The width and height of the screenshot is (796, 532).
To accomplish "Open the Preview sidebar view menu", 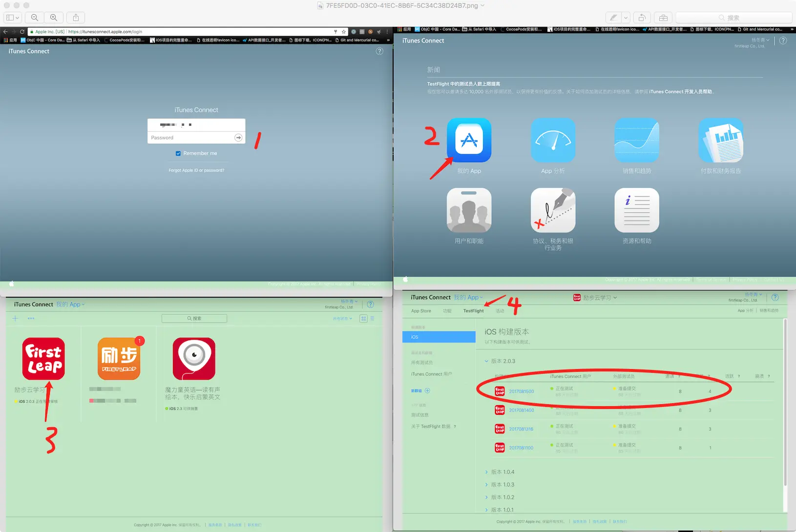I will (x=13, y=18).
